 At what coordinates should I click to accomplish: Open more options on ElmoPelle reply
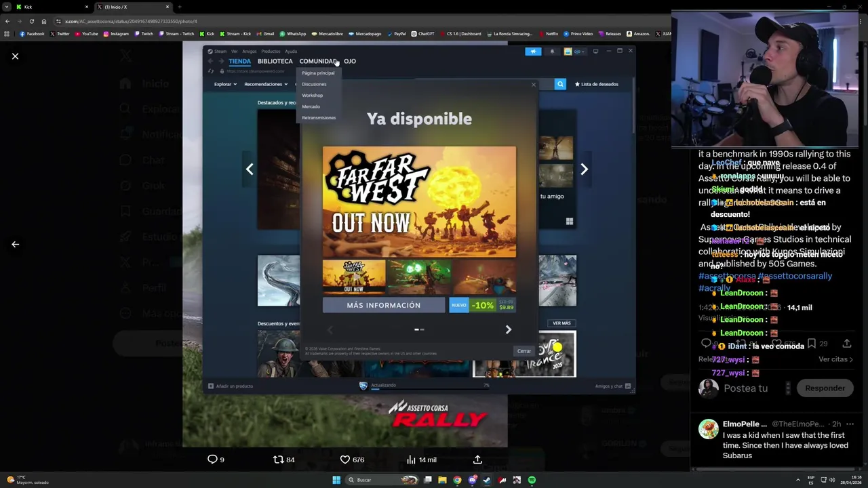(850, 424)
